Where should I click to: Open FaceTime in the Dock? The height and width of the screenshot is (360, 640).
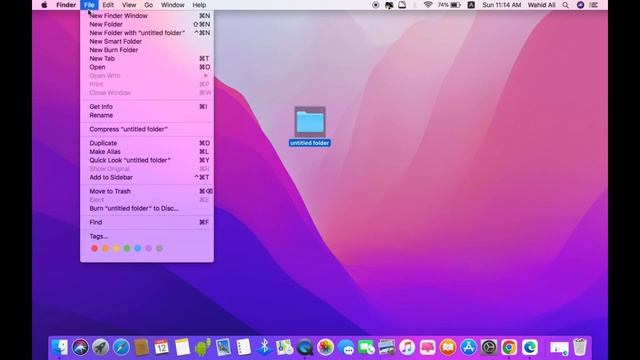pos(366,347)
